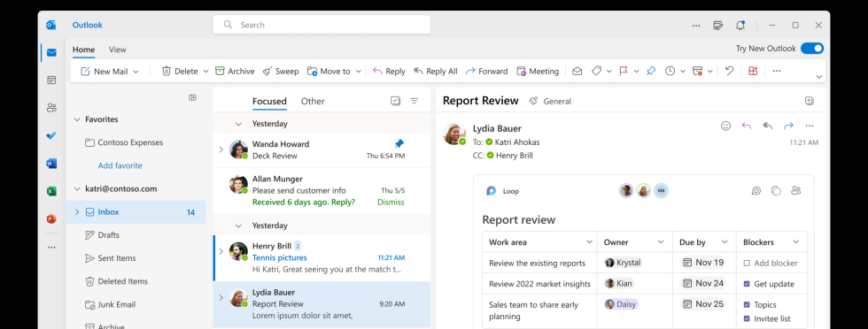Click the Delete trash icon button
Screen dimensions: 868x329
[x=180, y=72]
